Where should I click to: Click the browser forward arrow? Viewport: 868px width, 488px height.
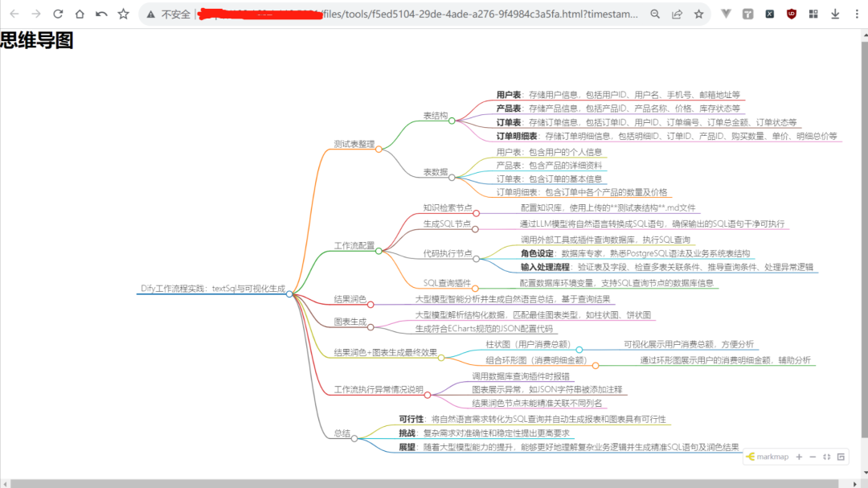36,14
